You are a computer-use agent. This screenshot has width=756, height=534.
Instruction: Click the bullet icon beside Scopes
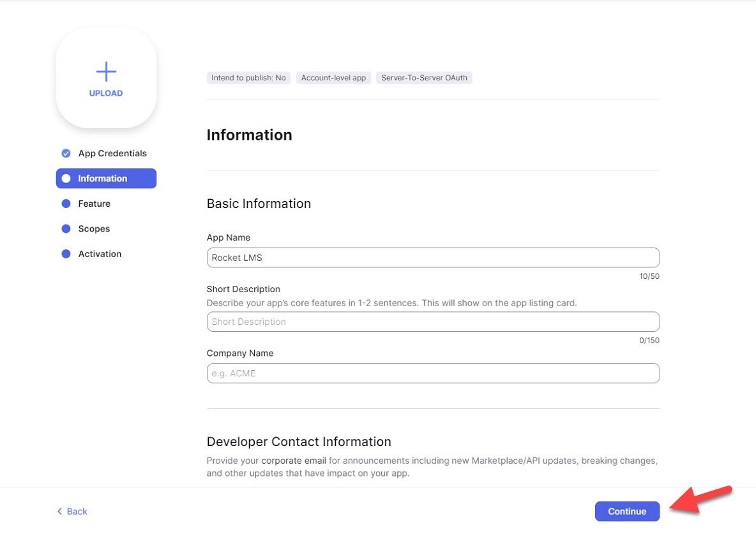(66, 228)
